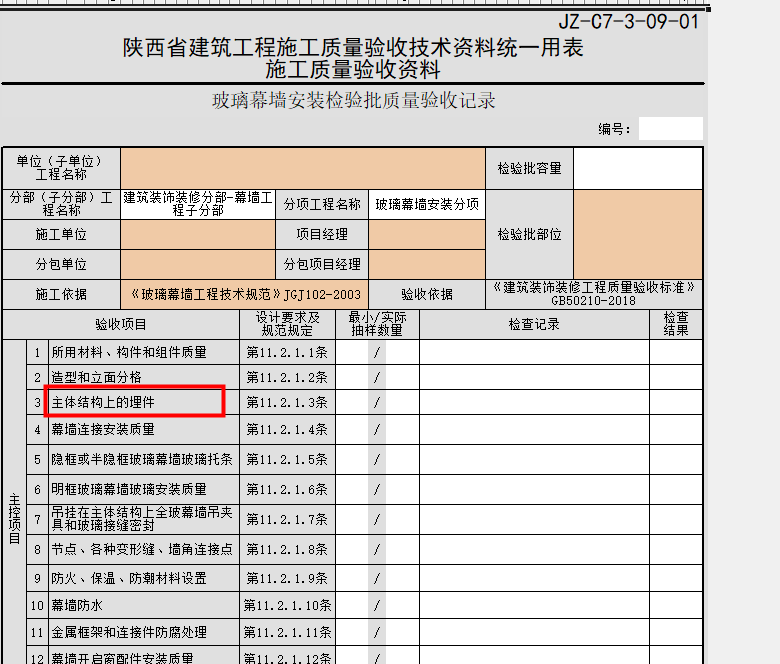
Task: Click the 编号 input box
Action: point(670,129)
